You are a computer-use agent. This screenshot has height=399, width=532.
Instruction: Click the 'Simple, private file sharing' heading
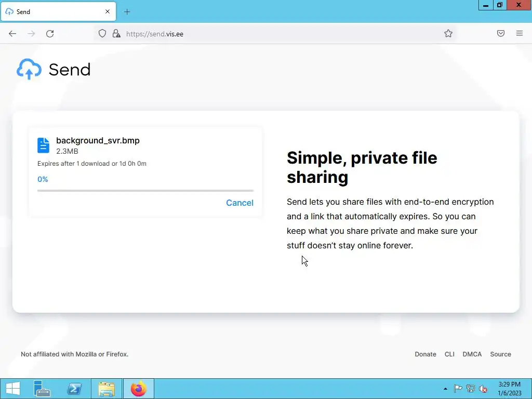pos(362,167)
